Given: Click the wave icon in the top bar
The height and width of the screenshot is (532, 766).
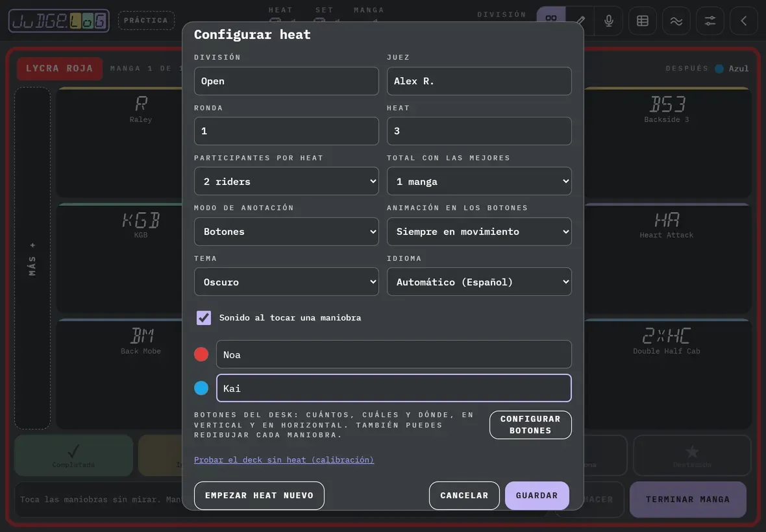Looking at the screenshot, I should click(x=676, y=21).
